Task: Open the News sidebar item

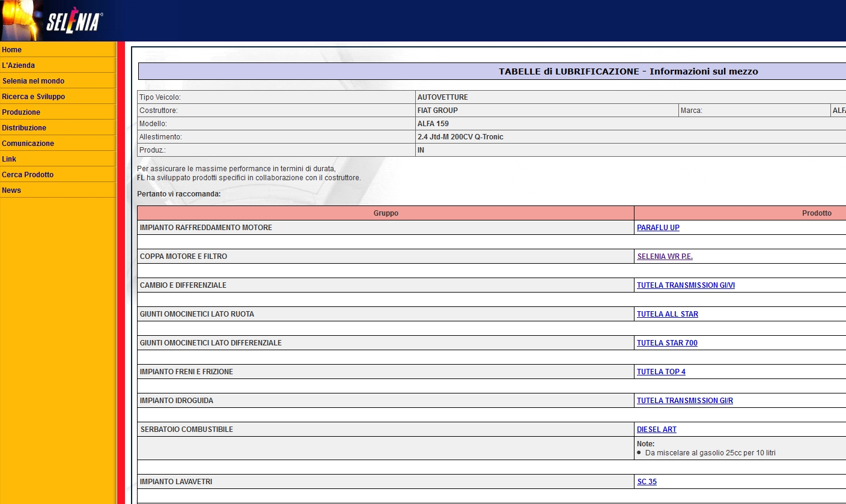Action: pyautogui.click(x=11, y=190)
